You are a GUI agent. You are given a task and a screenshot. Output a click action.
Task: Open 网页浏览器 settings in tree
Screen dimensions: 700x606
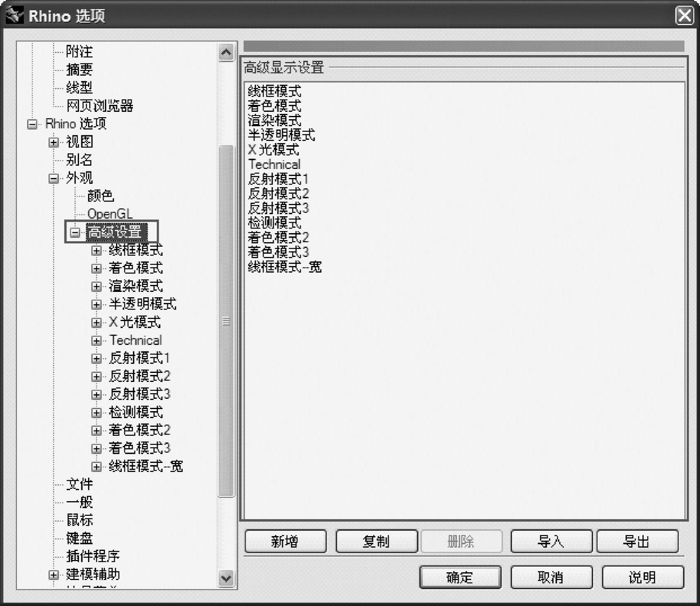coord(100,106)
